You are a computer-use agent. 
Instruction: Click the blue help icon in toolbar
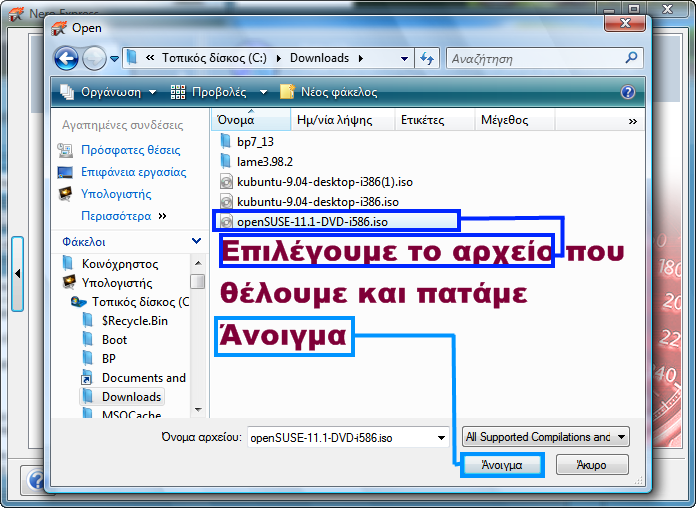tap(628, 92)
